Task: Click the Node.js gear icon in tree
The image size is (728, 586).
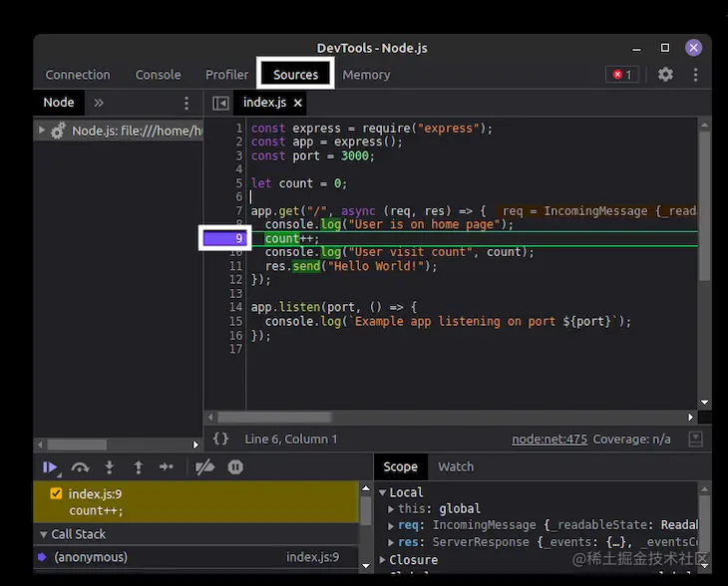Action: pos(58,131)
